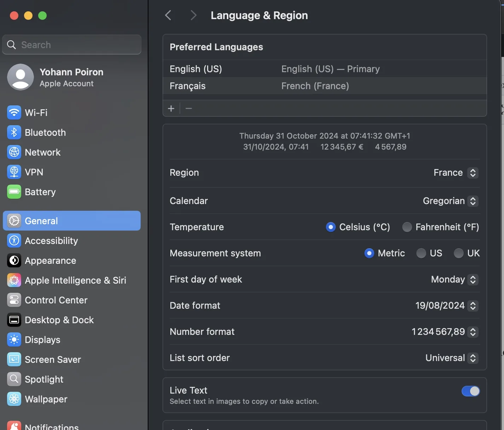Screen dimensions: 504x430
Task: Open Bluetooth settings from sidebar icon
Action: [14, 133]
